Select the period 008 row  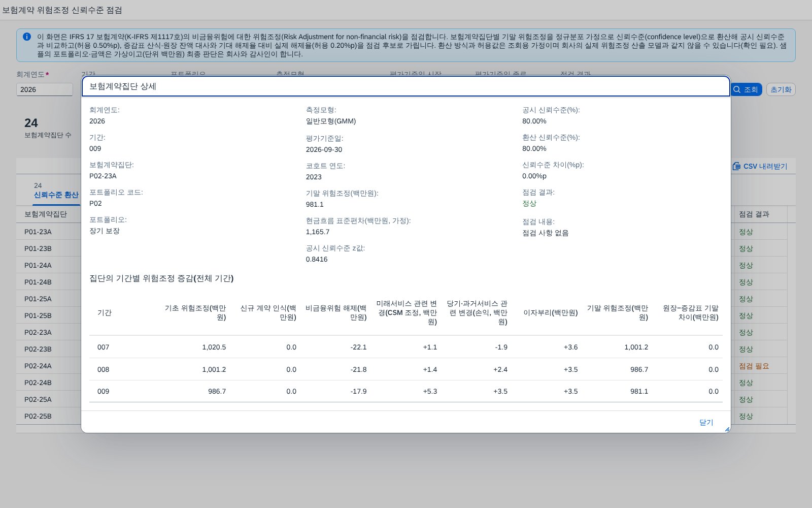tap(406, 369)
